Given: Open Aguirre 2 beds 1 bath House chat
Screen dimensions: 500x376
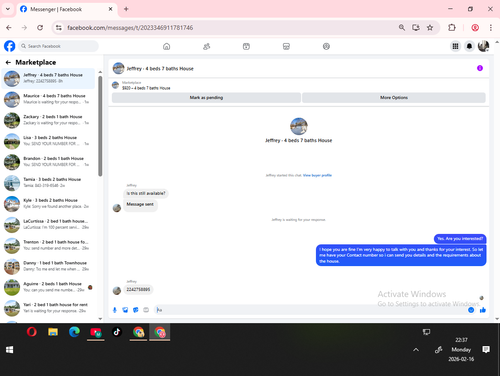Looking at the screenshot, I should point(48,287).
